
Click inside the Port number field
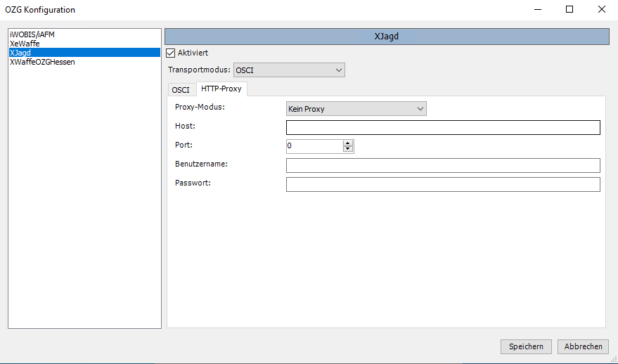pos(314,146)
